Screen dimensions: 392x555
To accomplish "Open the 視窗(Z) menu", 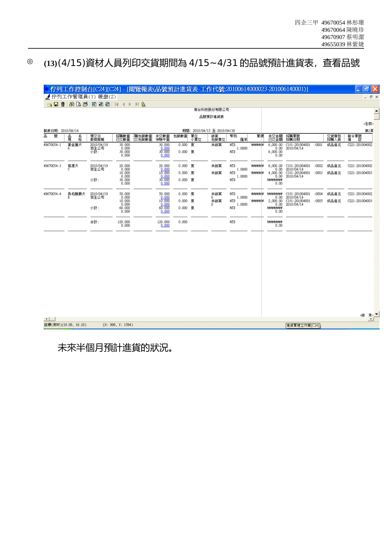I will pos(107,97).
